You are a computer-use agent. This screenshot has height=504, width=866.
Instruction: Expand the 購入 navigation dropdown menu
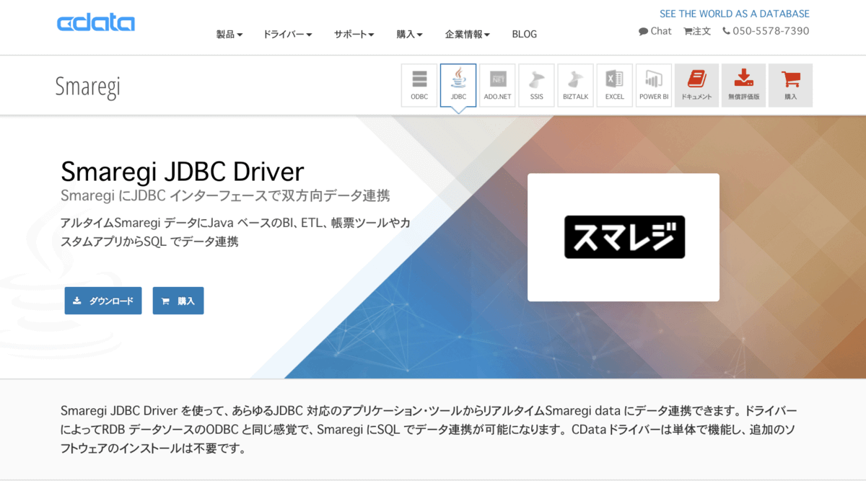pyautogui.click(x=409, y=34)
